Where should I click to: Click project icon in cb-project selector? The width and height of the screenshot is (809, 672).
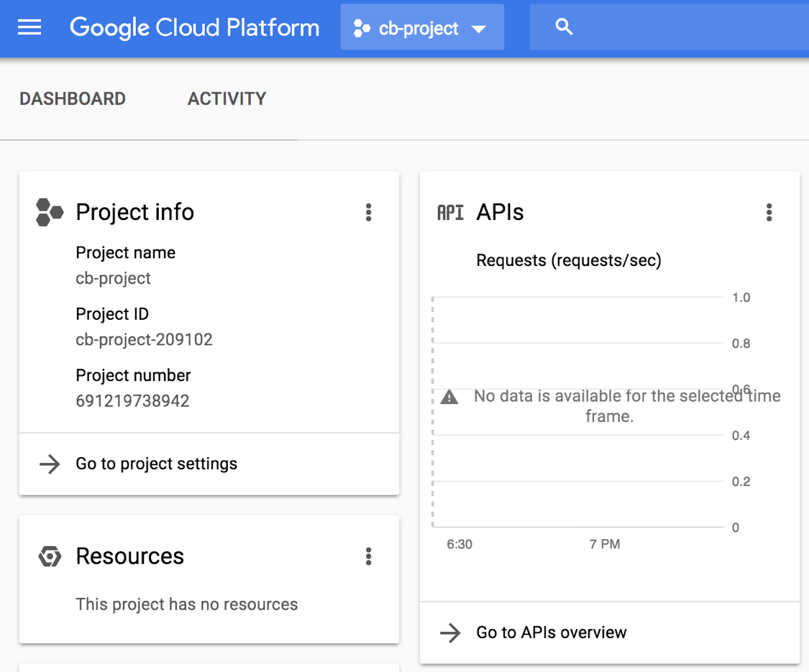(x=362, y=28)
